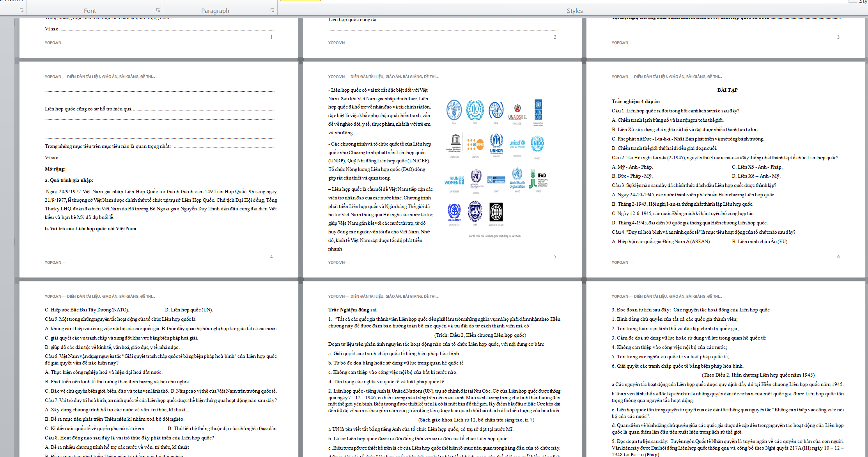Viewport: 868px width, 457px height.
Task: Click question 'Câu 7. Vai trò duy trì hoà bình'
Action: pos(161,400)
